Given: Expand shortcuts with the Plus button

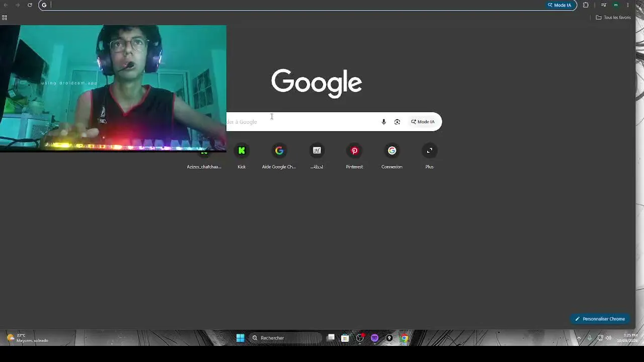Looking at the screenshot, I should 429,156.
